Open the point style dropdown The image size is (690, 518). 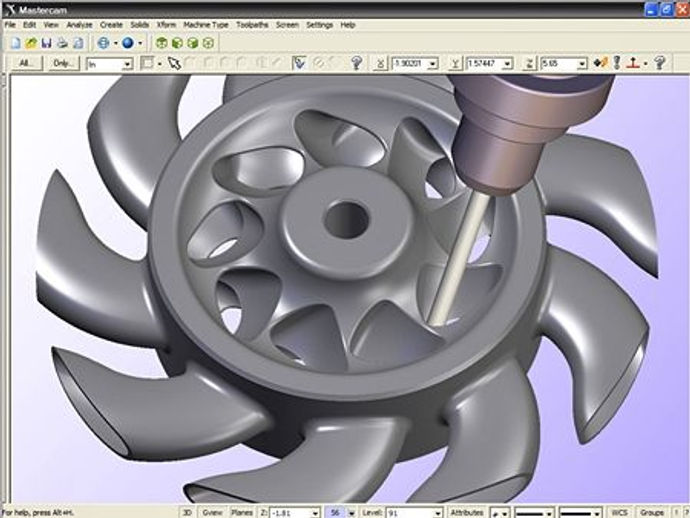(x=505, y=513)
